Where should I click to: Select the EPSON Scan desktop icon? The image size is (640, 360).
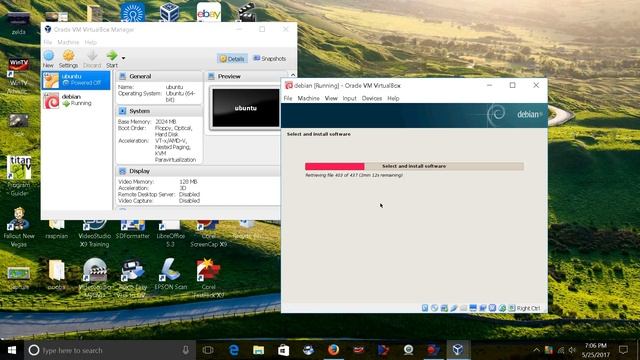pyautogui.click(x=171, y=274)
